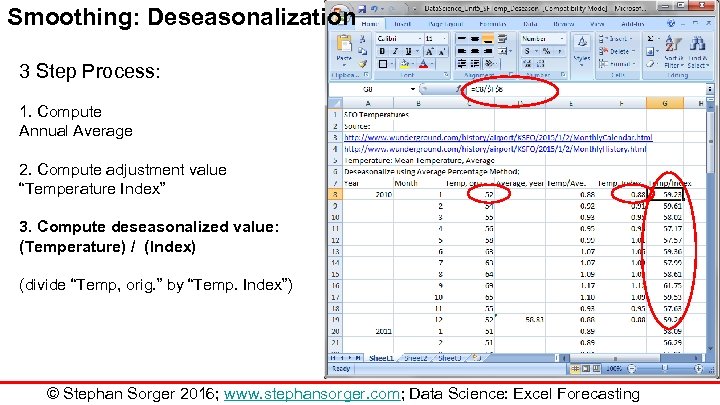Click the Middle Align icon

coord(475,39)
